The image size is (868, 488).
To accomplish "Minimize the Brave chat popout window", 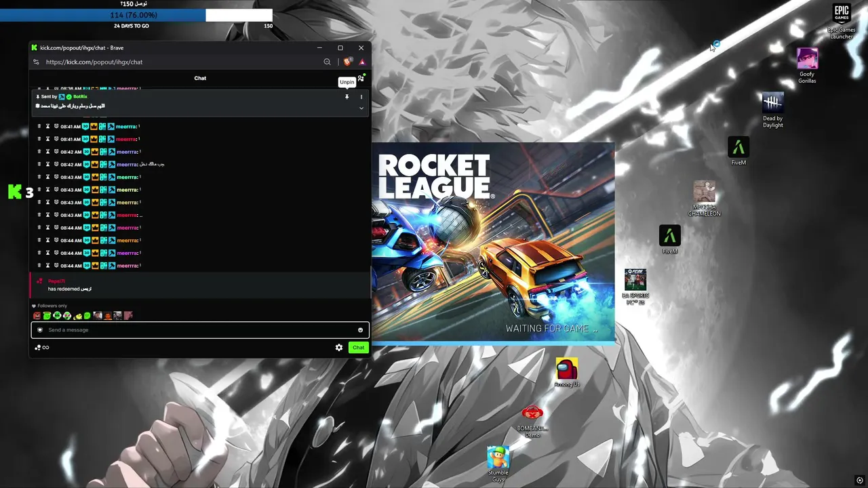I will tap(319, 47).
